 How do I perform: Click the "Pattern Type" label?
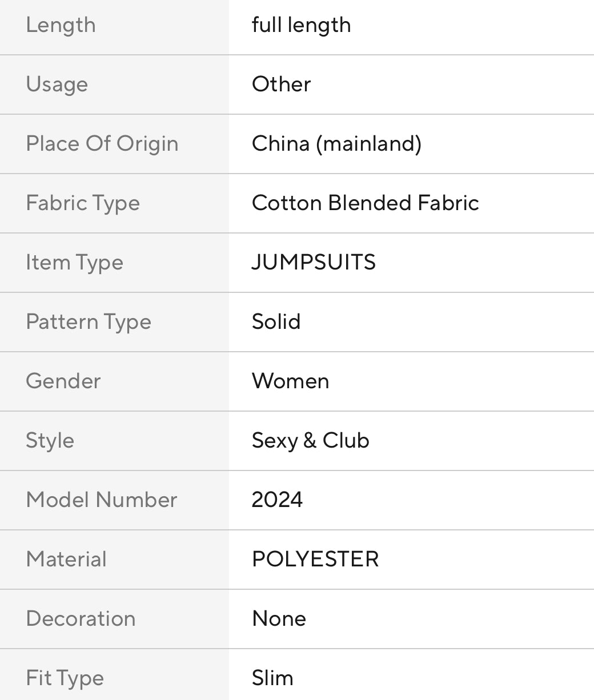pyautogui.click(x=89, y=322)
